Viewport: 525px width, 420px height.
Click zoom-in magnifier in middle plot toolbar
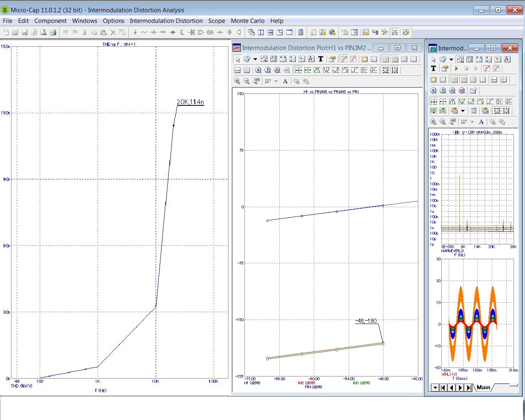point(237,81)
